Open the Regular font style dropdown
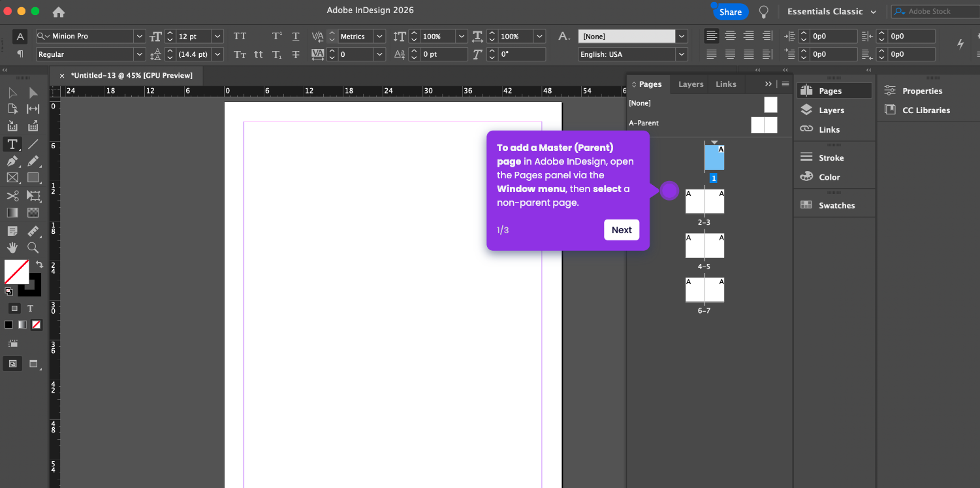980x488 pixels. click(x=139, y=54)
